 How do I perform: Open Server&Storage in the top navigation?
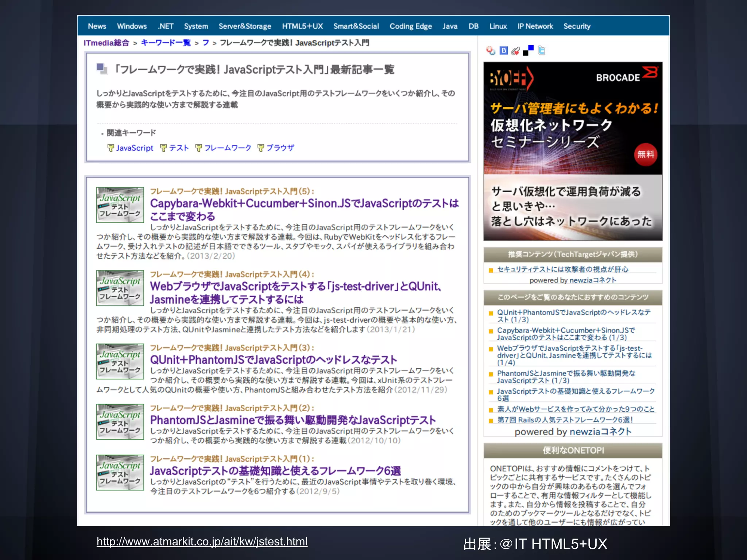tap(245, 26)
